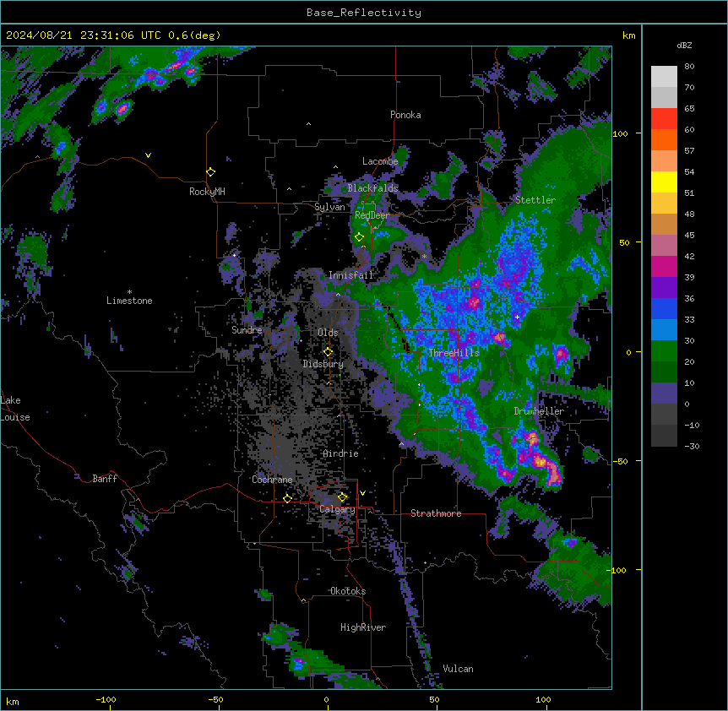Click the Lacombe city label
The image size is (728, 711).
click(x=380, y=161)
